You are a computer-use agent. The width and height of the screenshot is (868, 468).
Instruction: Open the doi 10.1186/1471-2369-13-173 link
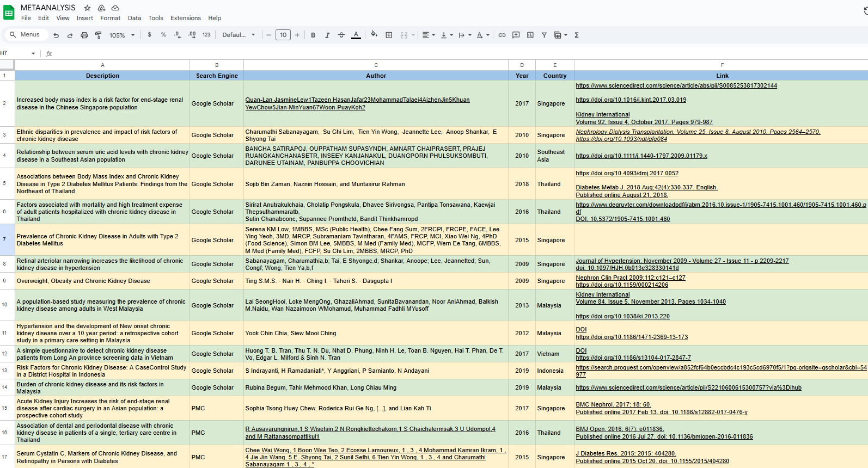coord(632,337)
